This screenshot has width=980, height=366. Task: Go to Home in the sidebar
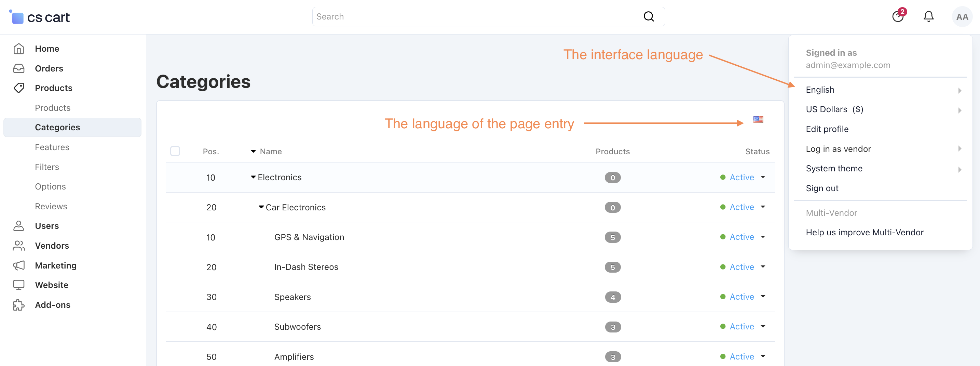(x=47, y=49)
